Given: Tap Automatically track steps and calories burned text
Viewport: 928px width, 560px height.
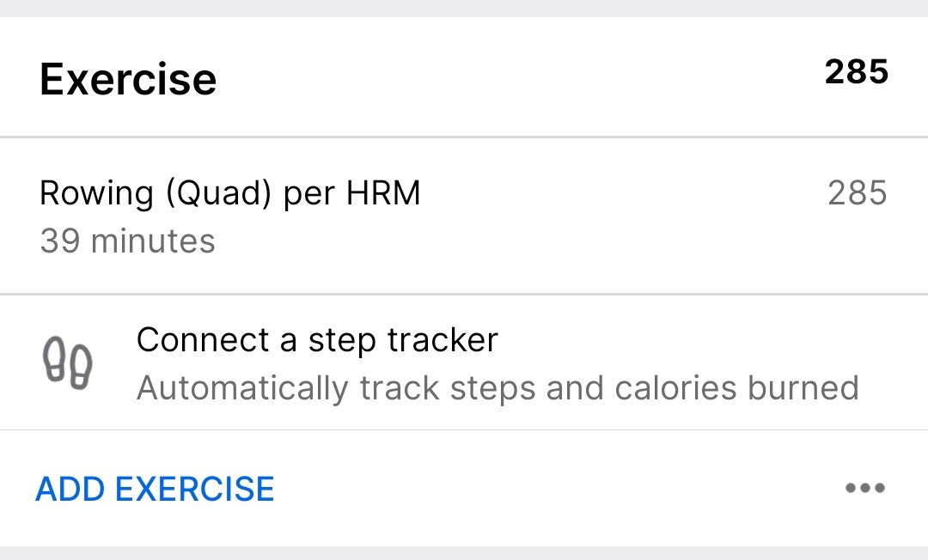Looking at the screenshot, I should 497,388.
